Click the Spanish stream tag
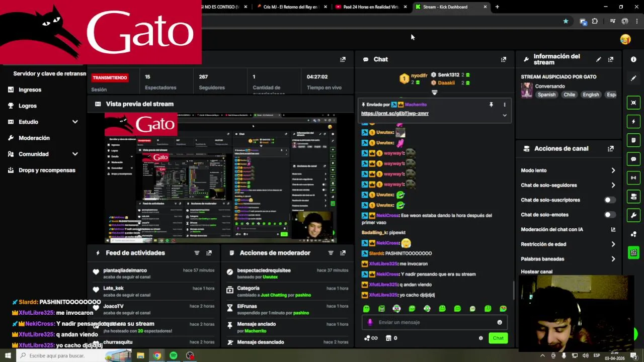Image resolution: width=644 pixels, height=362 pixels. tap(546, 95)
